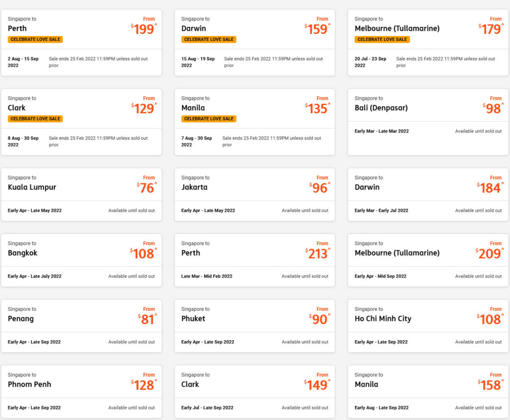Open the Phnom Penh deal card
Screen dimensions: 510x420
coord(81,385)
